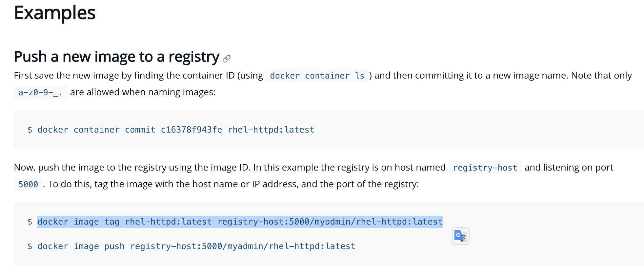The width and height of the screenshot is (644, 273).
Task: Click the text "are allowed when naming images:"
Action: point(143,92)
